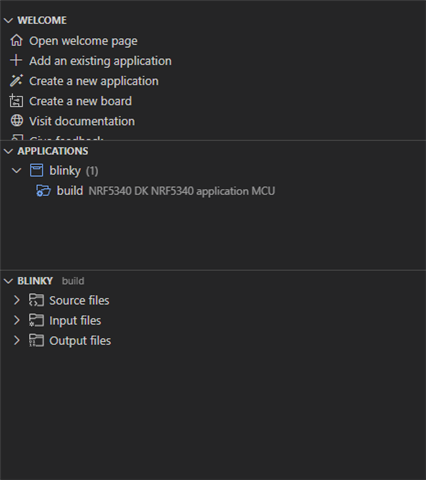Collapse the WELCOME section

(x=8, y=21)
